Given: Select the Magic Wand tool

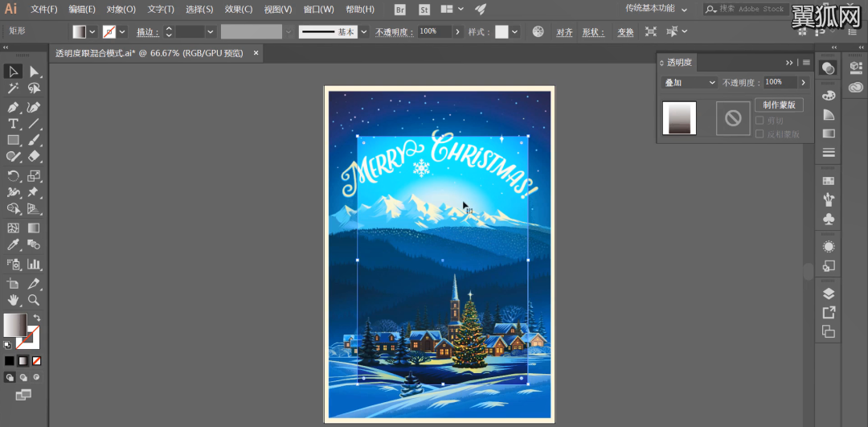Looking at the screenshot, I should 14,88.
